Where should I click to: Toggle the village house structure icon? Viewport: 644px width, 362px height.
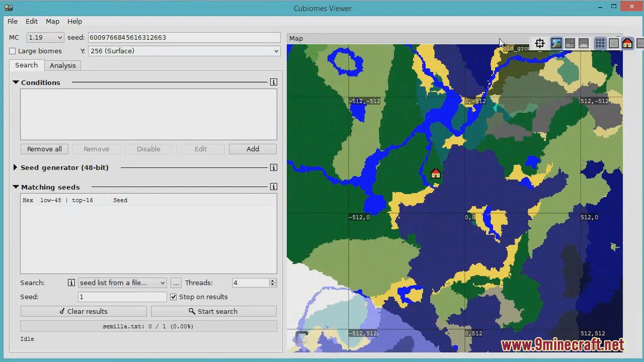(627, 43)
